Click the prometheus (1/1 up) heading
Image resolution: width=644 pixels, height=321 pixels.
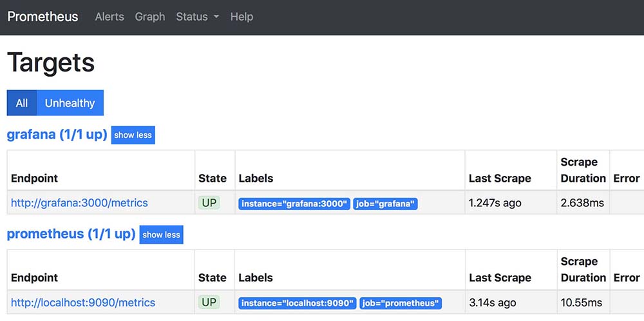tap(71, 234)
